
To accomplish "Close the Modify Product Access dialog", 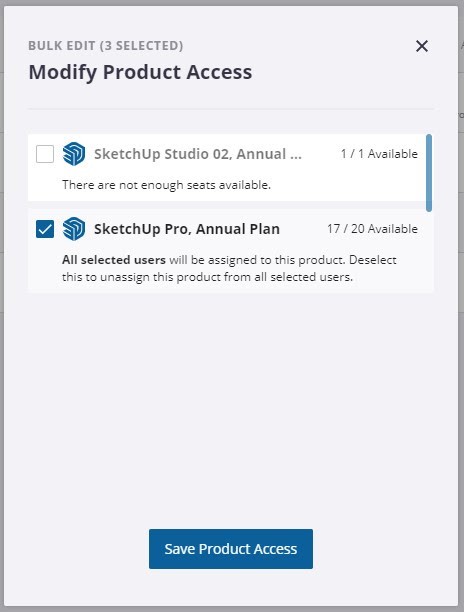I will click(x=421, y=46).
